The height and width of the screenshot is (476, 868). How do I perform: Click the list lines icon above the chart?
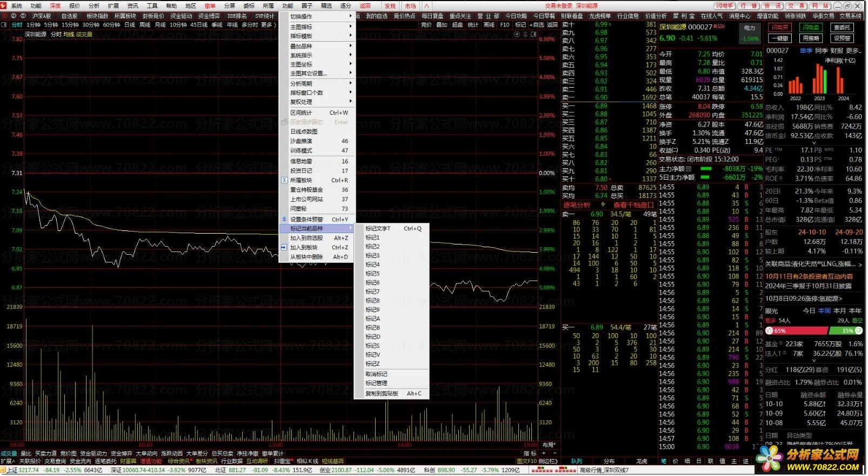point(525,34)
